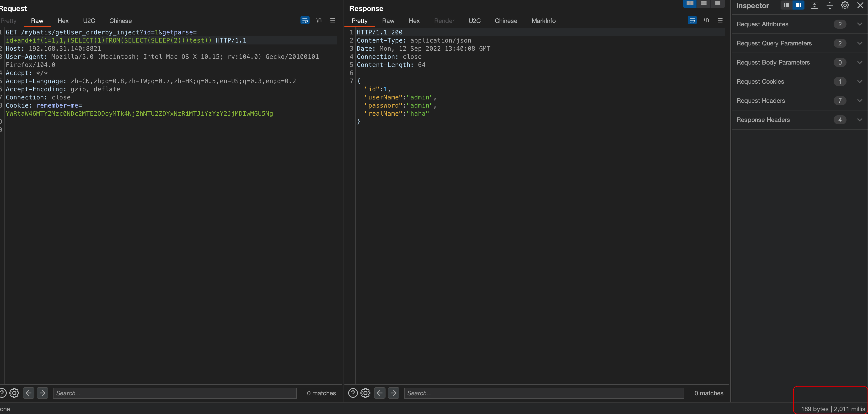Expand Request Headers section
The height and width of the screenshot is (414, 868).
(860, 100)
